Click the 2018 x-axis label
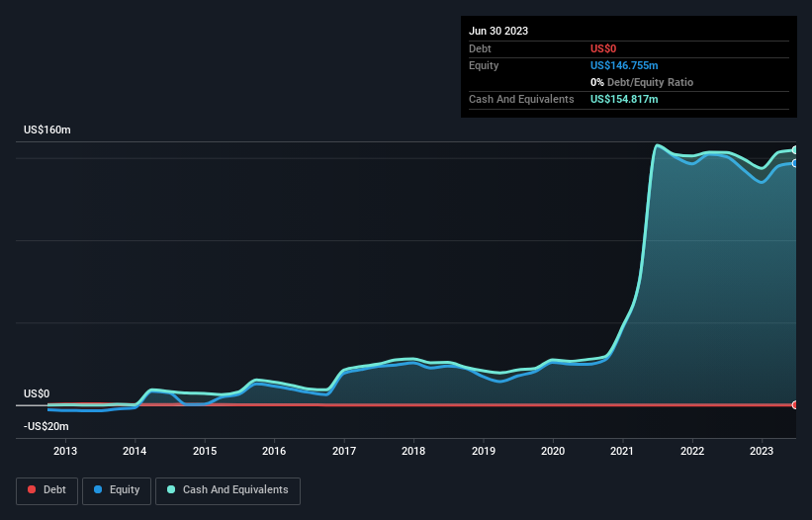This screenshot has width=812, height=520. pos(413,451)
